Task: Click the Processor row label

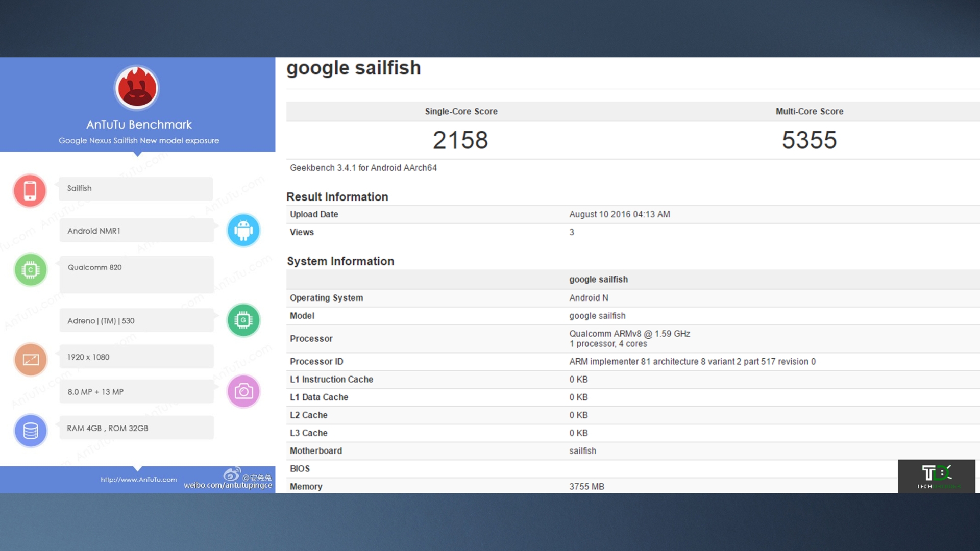Action: click(x=311, y=339)
